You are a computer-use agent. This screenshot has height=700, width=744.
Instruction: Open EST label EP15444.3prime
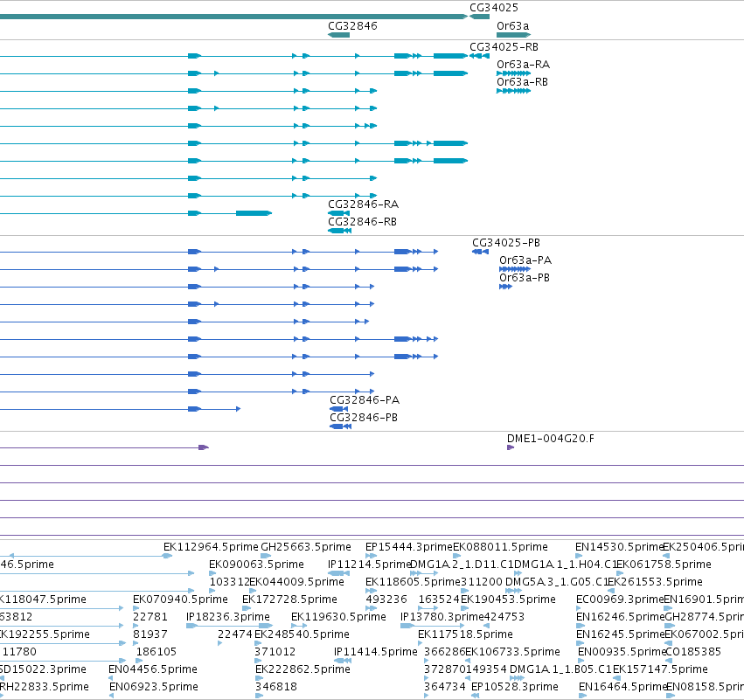coord(409,547)
